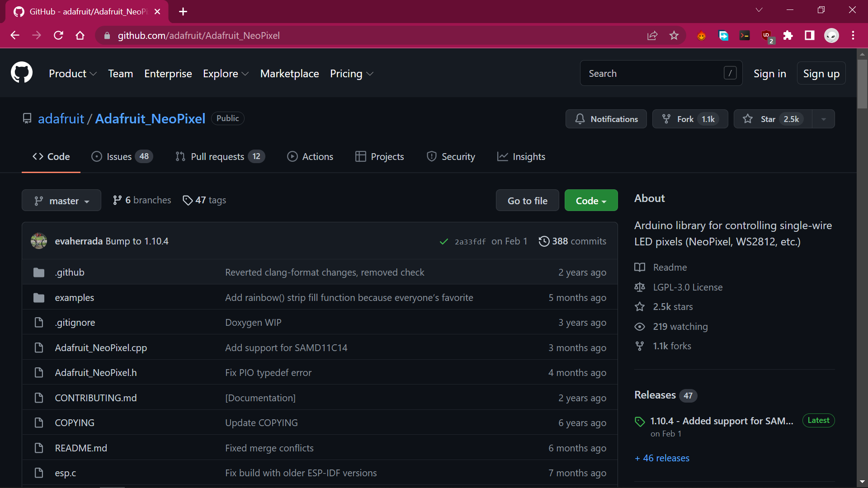Open the green Code dropdown button
The image size is (868, 488).
(x=591, y=200)
